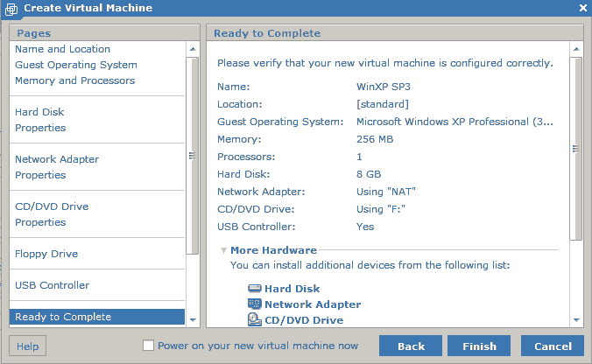This screenshot has width=592, height=364.
Task: Collapse the More Hardware section
Action: [x=223, y=250]
